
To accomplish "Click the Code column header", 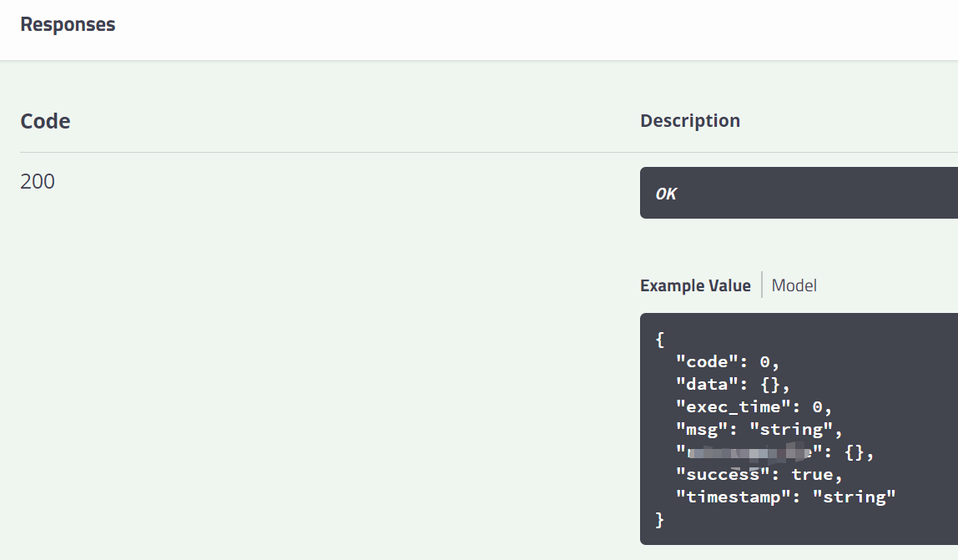I will coord(45,121).
